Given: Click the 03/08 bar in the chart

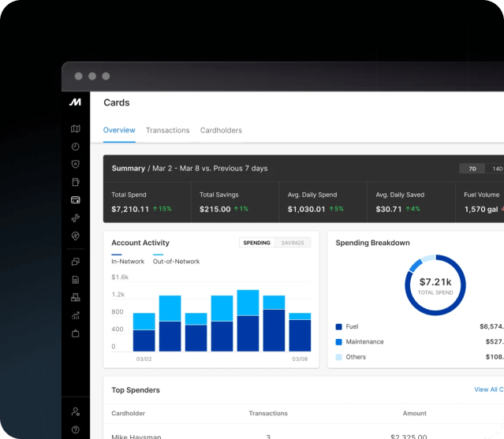Looking at the screenshot, I should pyautogui.click(x=300, y=332).
